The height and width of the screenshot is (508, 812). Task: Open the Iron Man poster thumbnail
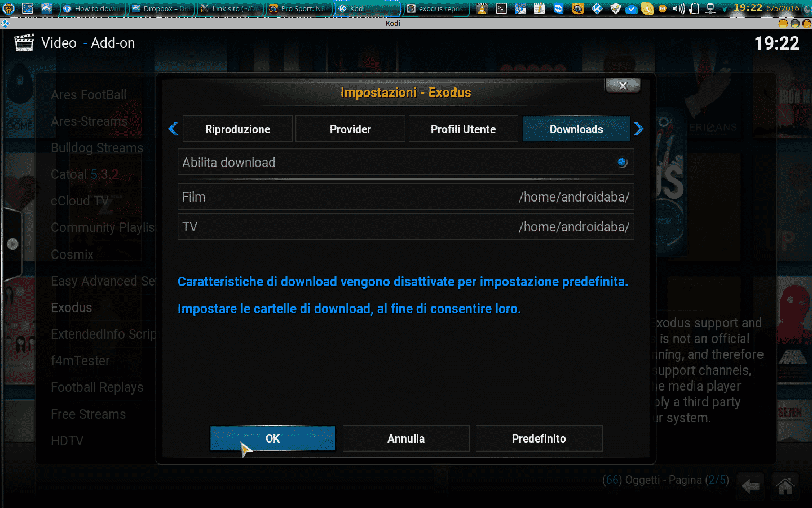[794, 97]
